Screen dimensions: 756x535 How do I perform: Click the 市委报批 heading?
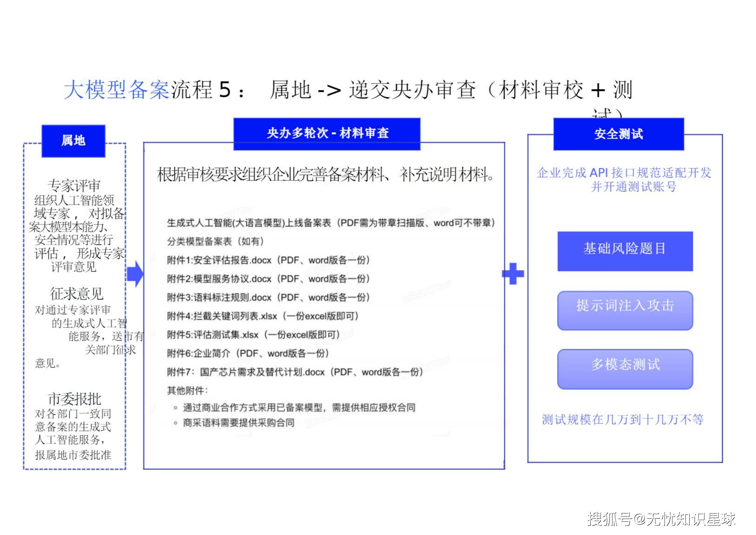point(74,399)
